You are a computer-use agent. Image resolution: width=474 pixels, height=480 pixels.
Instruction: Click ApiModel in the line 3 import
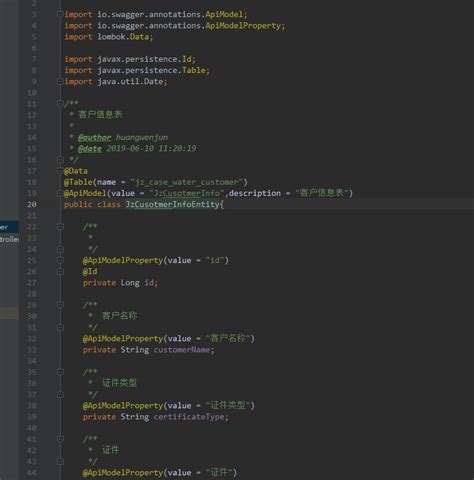pos(224,14)
